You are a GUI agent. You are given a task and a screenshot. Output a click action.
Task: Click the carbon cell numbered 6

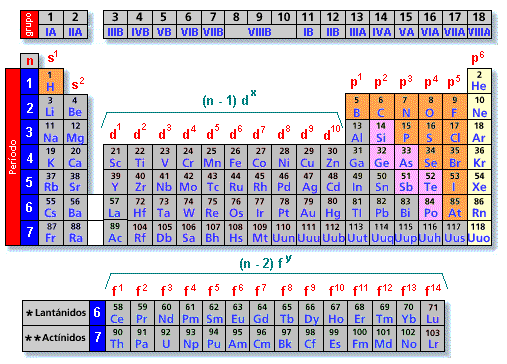coord(381,107)
